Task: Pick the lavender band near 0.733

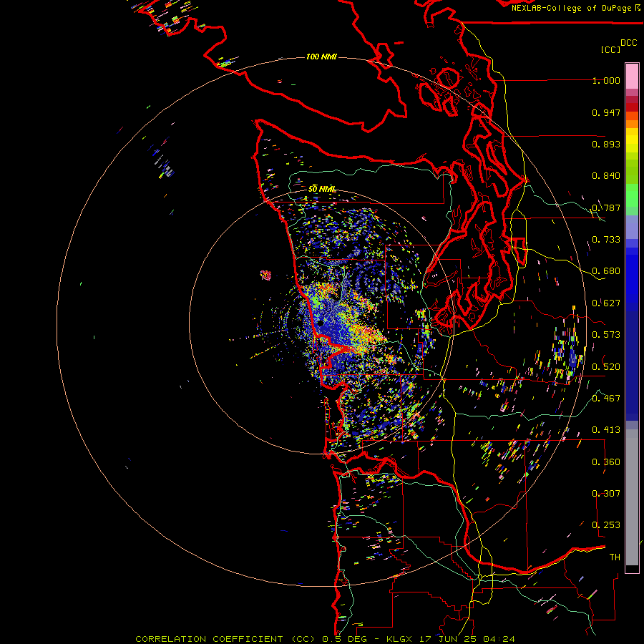Action: (x=632, y=227)
